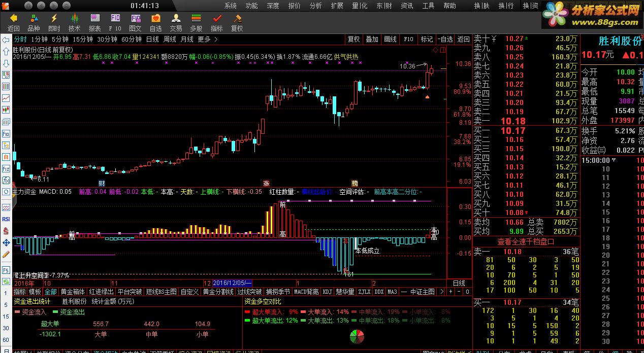Click the 买一 10.17 price row
The width and height of the screenshot is (644, 353).
(x=526, y=130)
